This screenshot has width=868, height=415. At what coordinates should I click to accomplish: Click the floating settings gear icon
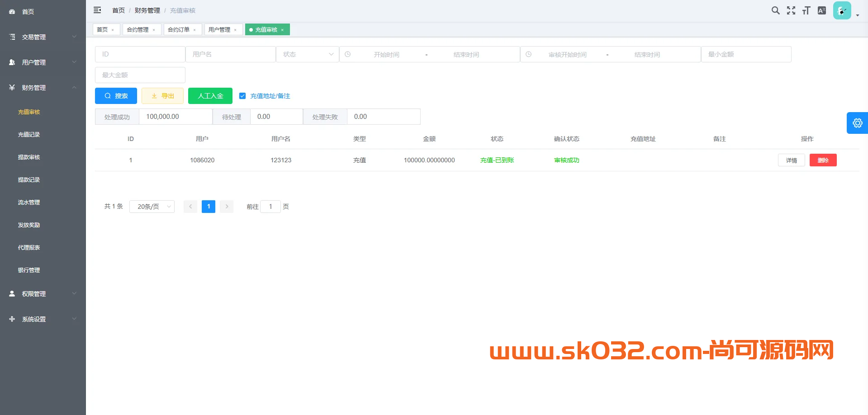click(858, 123)
